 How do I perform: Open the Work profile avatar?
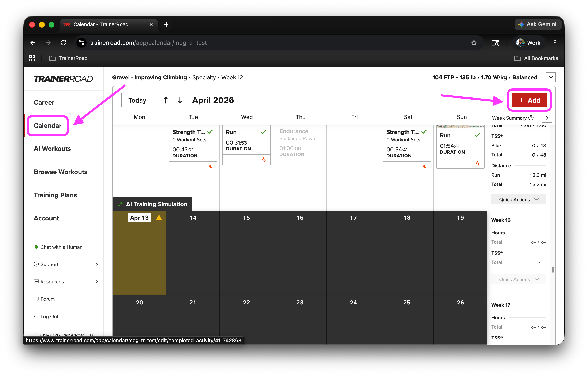tap(520, 43)
